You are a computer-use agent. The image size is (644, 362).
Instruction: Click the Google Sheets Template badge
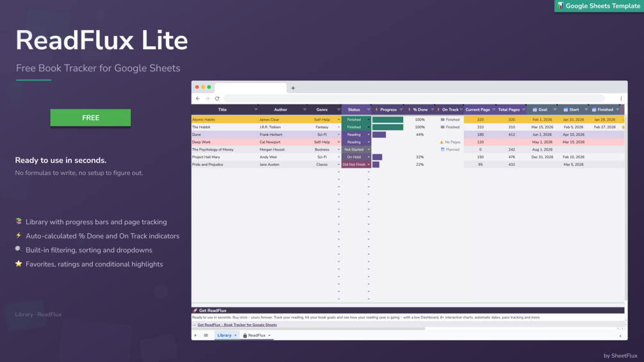point(599,6)
